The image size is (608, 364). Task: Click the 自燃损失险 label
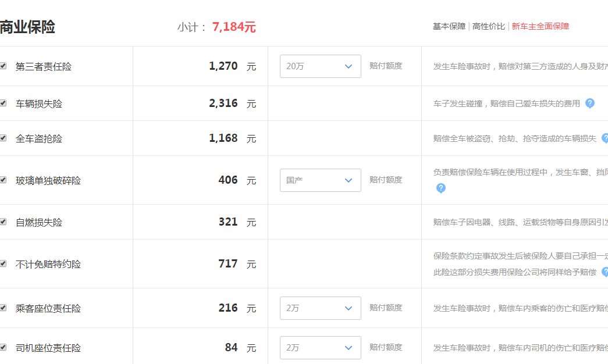coord(39,223)
